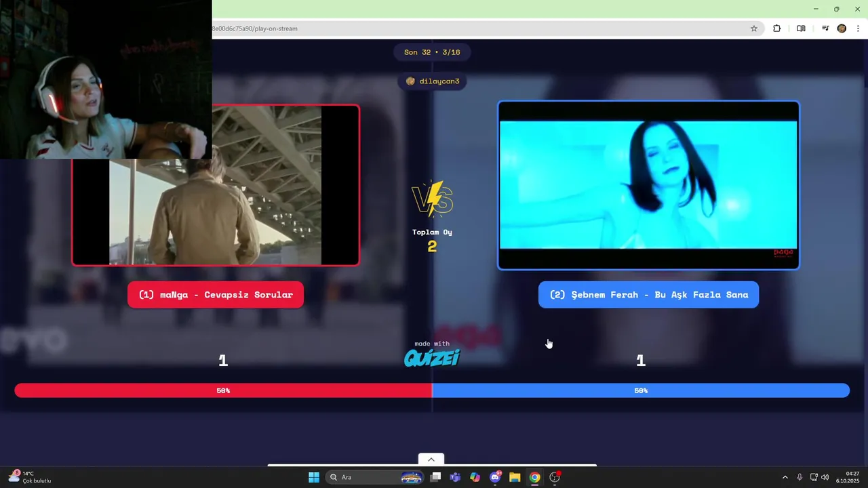The width and height of the screenshot is (868, 488).
Task: Open the media controls icon in Chrome toolbar
Action: pos(825,28)
